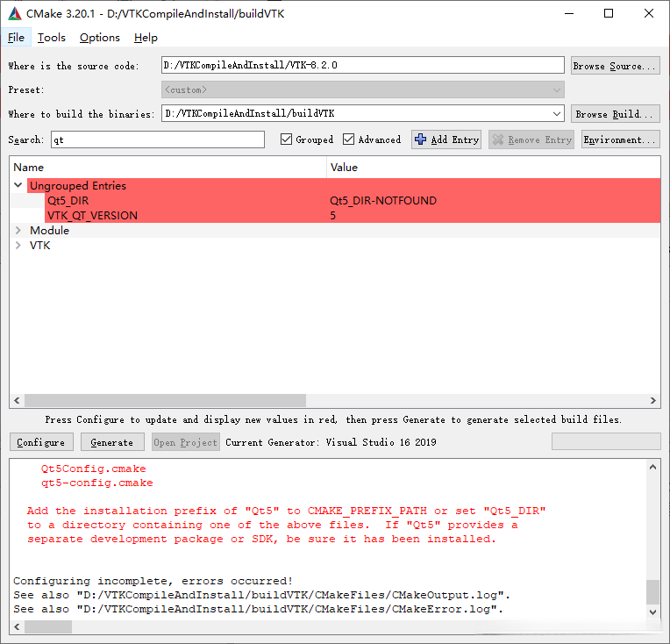Click the entries table scroll right arrow

point(653,400)
